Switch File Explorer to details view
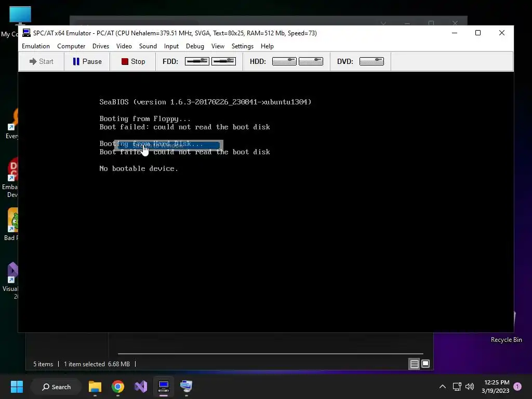Screen dimensions: 532x399 point(414,364)
